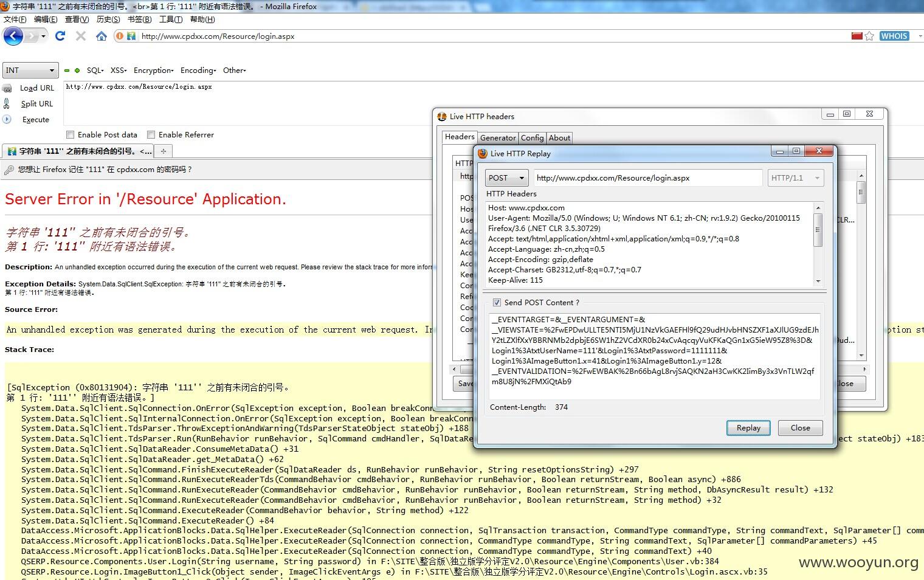Click the Close button in Live HTTP Replay
Viewport: 924px width, 580px height.
coord(800,428)
